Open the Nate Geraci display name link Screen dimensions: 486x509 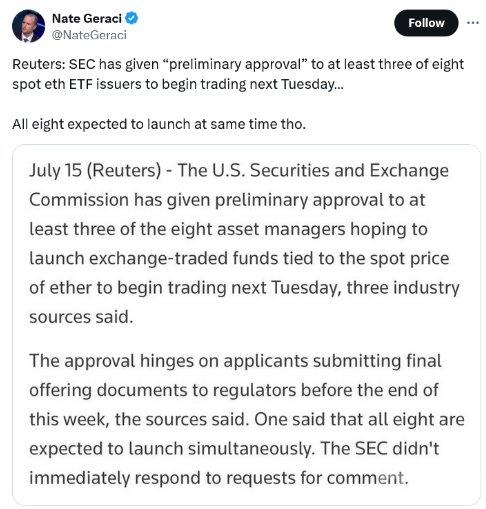(x=87, y=18)
